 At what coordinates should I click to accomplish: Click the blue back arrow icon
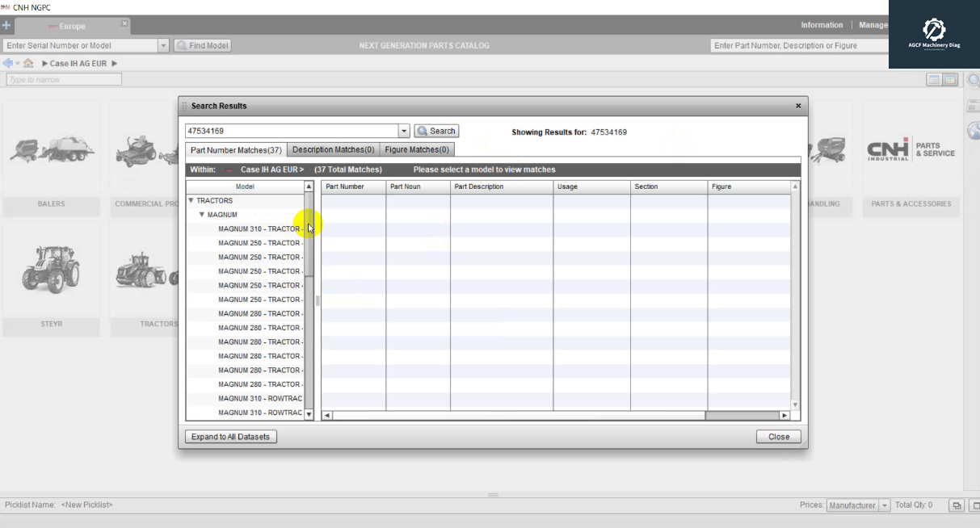click(x=8, y=63)
